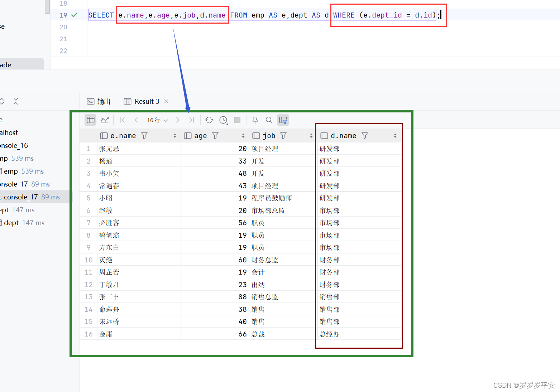Go to next page of results
Viewport: 560px width, 392px height.
(x=178, y=120)
